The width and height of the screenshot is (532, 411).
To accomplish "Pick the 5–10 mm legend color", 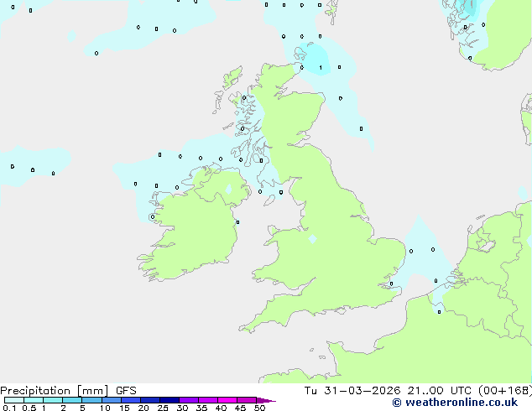I will click(x=91, y=400).
